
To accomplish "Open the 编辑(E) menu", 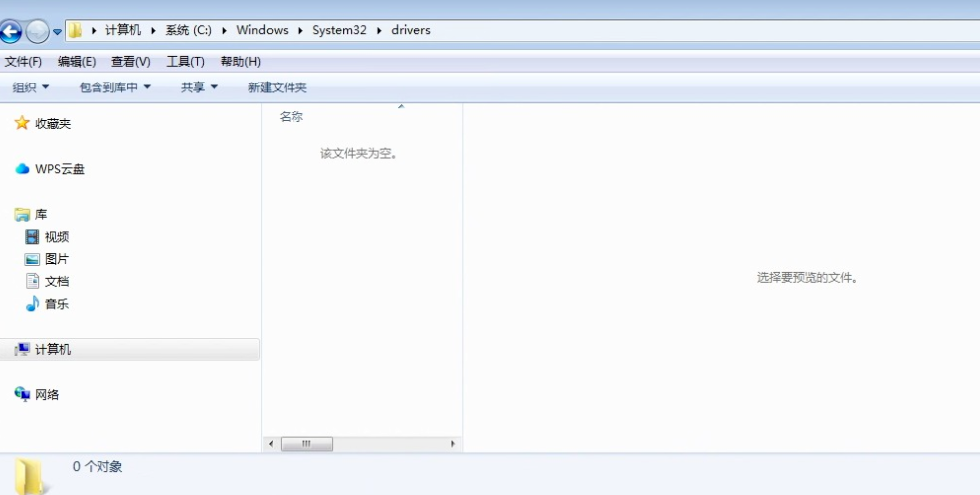I will (x=77, y=62).
